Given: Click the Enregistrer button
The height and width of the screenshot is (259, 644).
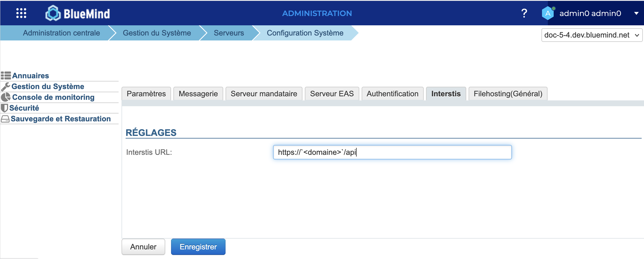Looking at the screenshot, I should [198, 247].
